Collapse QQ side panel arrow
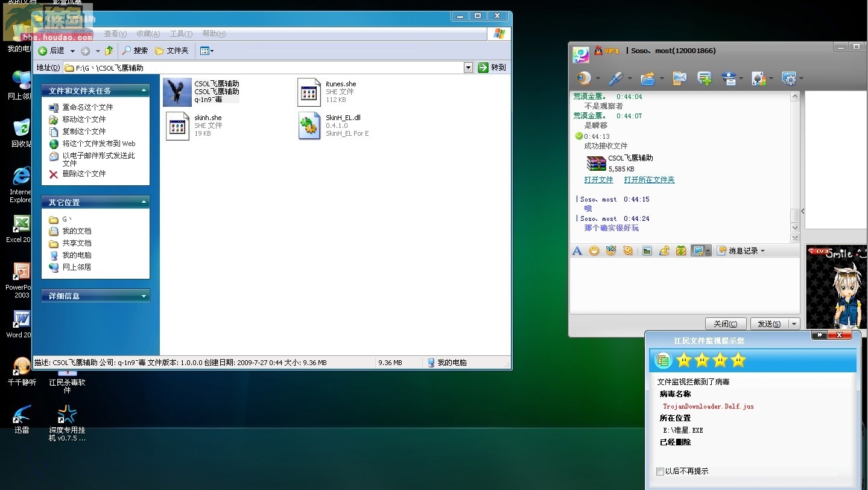Screen dimensions: 868x490 803,211
